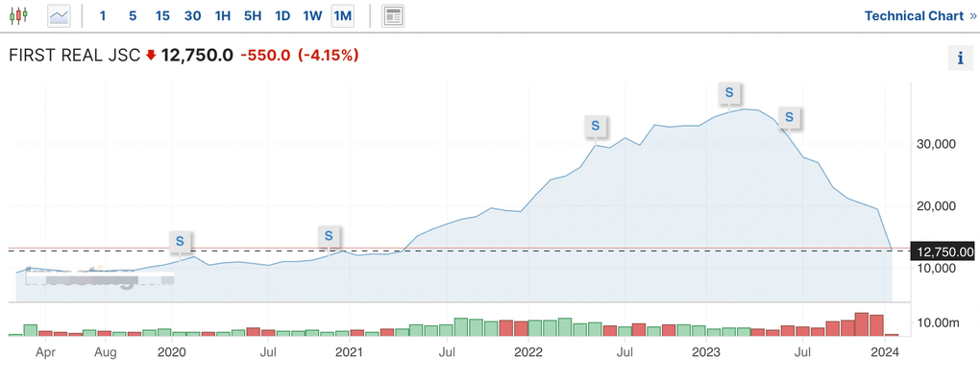Image resolution: width=980 pixels, height=381 pixels.
Task: Click the 12,750.00 current price label
Action: click(943, 252)
